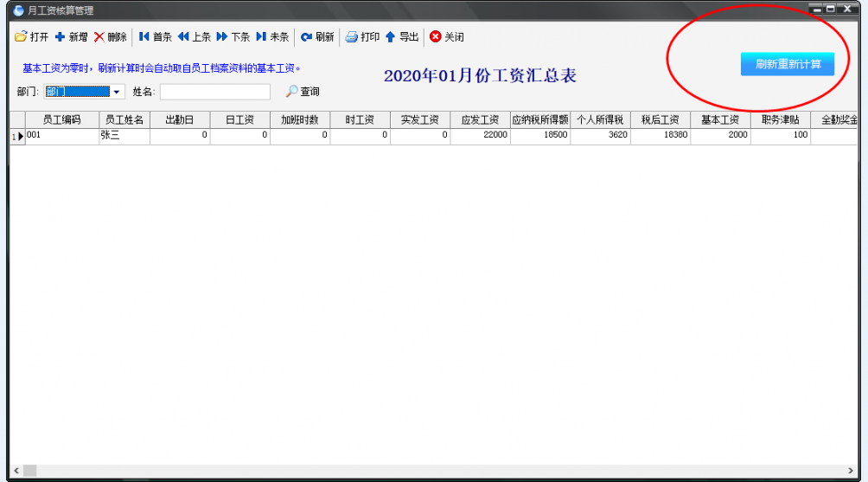The image size is (868, 482).
Task: Click the 加班时数 column header
Action: coord(300,119)
